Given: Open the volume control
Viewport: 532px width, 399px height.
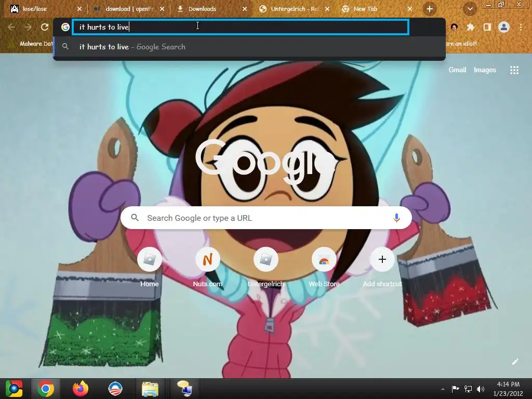Looking at the screenshot, I should (x=481, y=389).
